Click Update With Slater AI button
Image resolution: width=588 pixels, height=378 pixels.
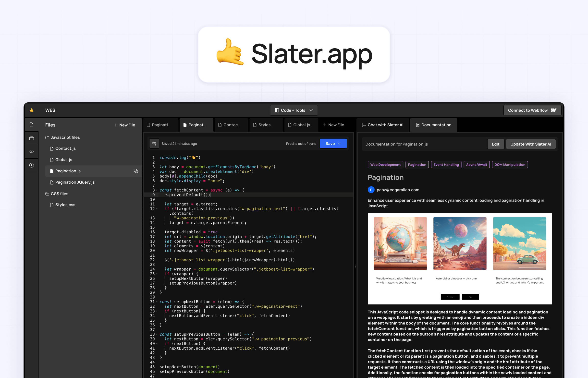[x=531, y=144]
